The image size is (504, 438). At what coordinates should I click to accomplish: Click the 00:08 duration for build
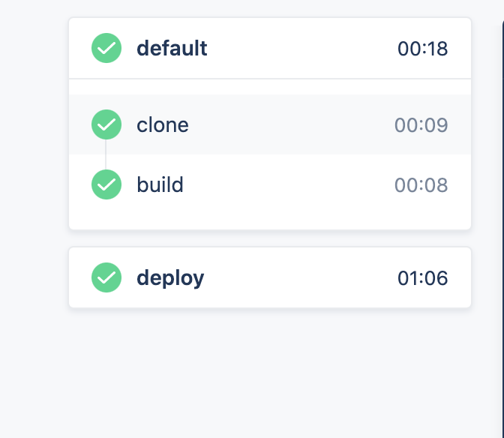421,185
